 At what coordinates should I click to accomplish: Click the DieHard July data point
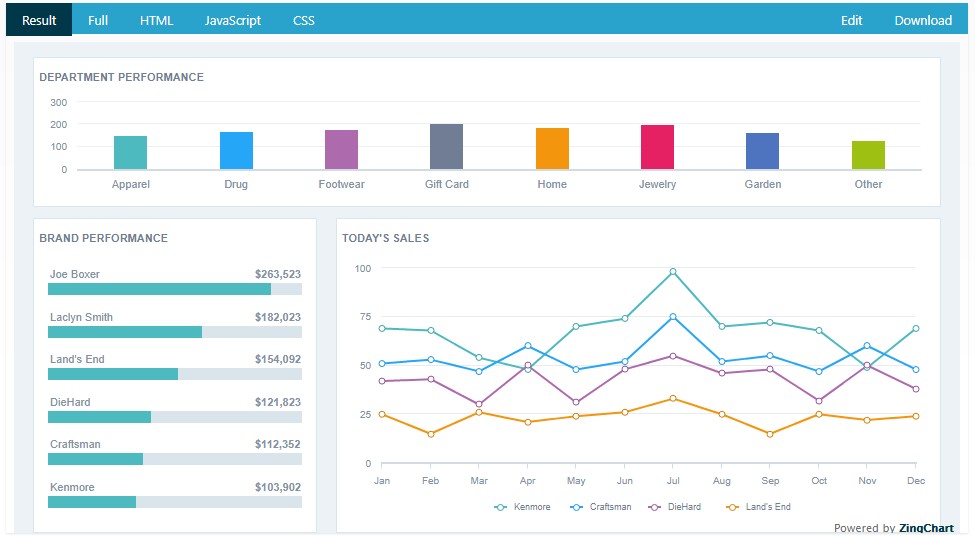[673, 356]
